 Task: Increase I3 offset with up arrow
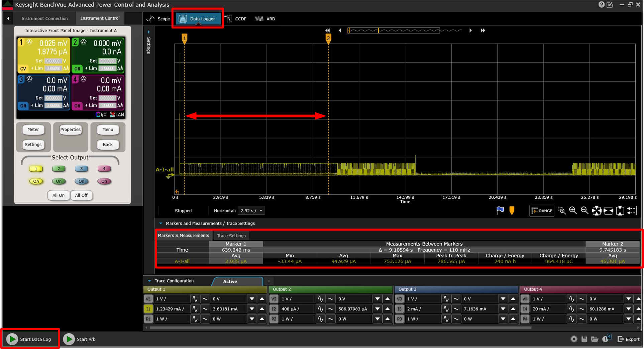(513, 309)
